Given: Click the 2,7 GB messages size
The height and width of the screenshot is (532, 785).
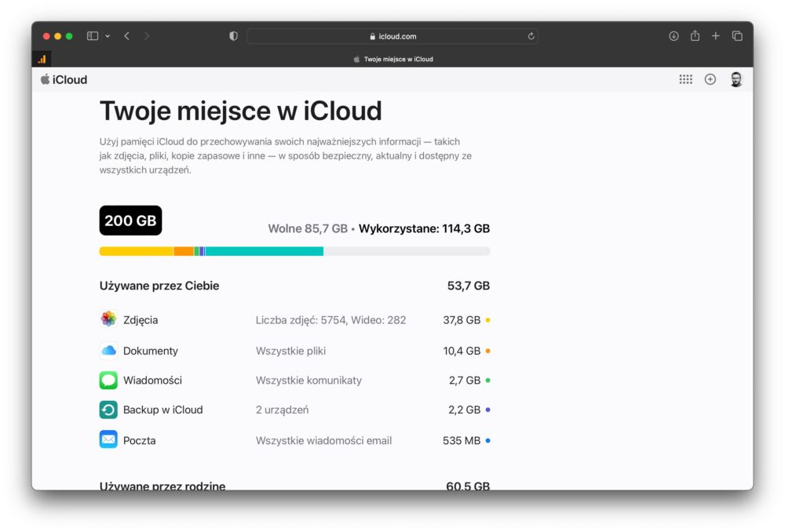Looking at the screenshot, I should tap(465, 381).
